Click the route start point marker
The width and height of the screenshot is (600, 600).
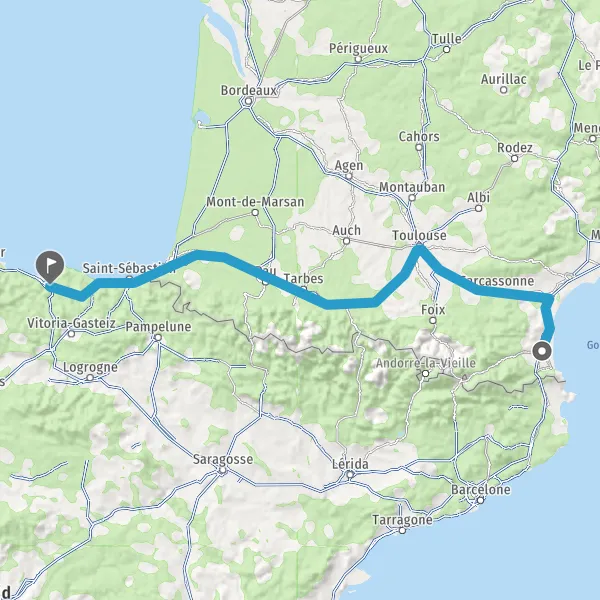click(x=542, y=351)
